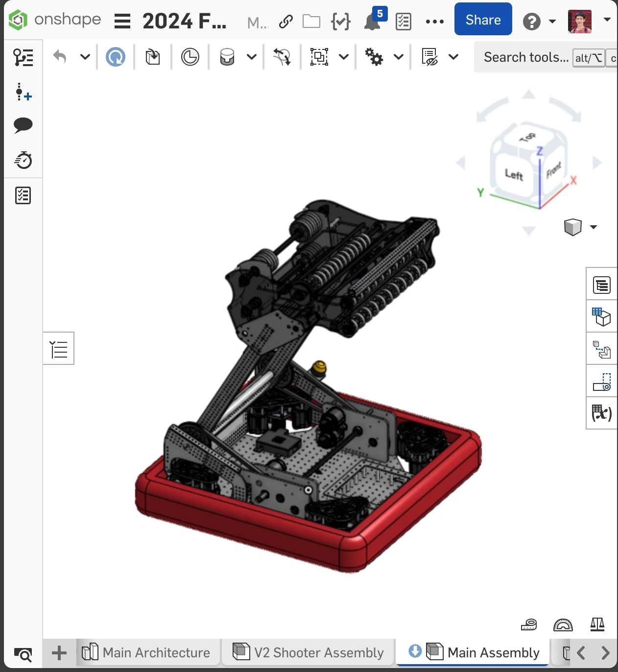The height and width of the screenshot is (672, 618).
Task: Click the blue Update/regenerate icon
Action: coord(116,57)
